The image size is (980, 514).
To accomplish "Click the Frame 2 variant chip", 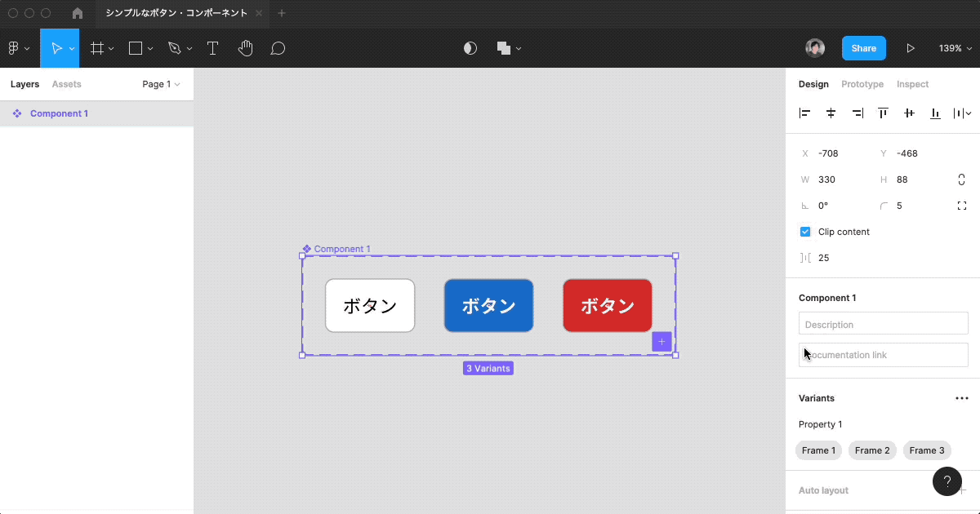I will [x=872, y=450].
